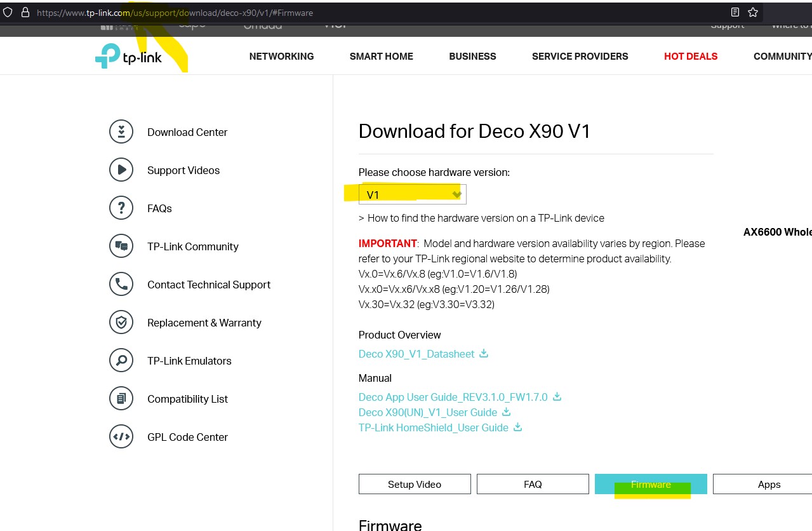The width and height of the screenshot is (812, 531).
Task: Click the GPL Code Center code icon
Action: pos(121,437)
